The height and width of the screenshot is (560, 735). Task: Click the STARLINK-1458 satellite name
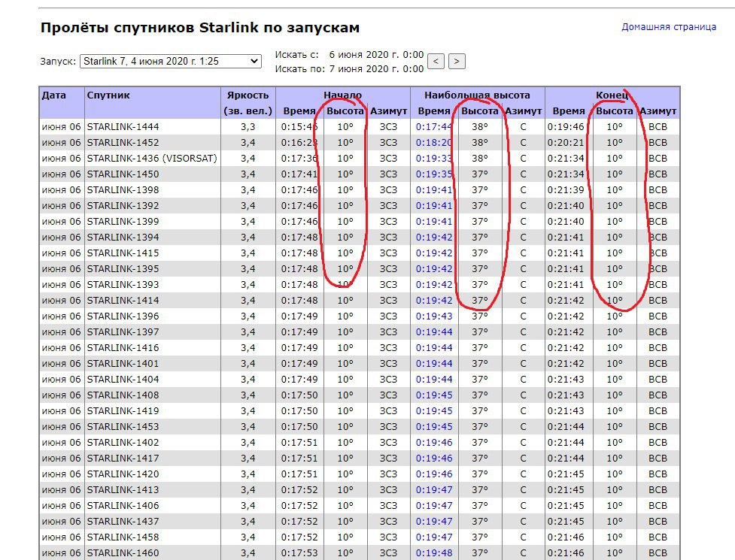pos(123,537)
